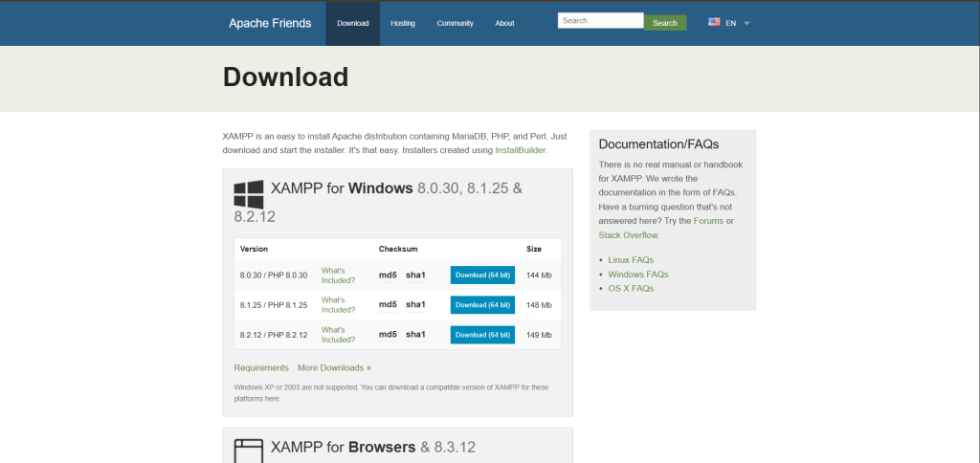Click '8.1.25 / PHP 8.1.25' version cell
Viewport: 980px width, 463px height.
pyautogui.click(x=274, y=305)
